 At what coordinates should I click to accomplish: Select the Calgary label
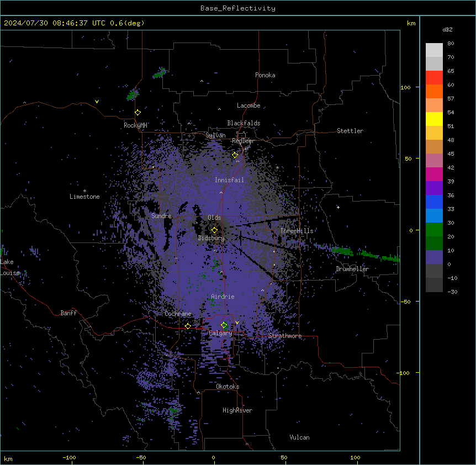[x=220, y=333]
